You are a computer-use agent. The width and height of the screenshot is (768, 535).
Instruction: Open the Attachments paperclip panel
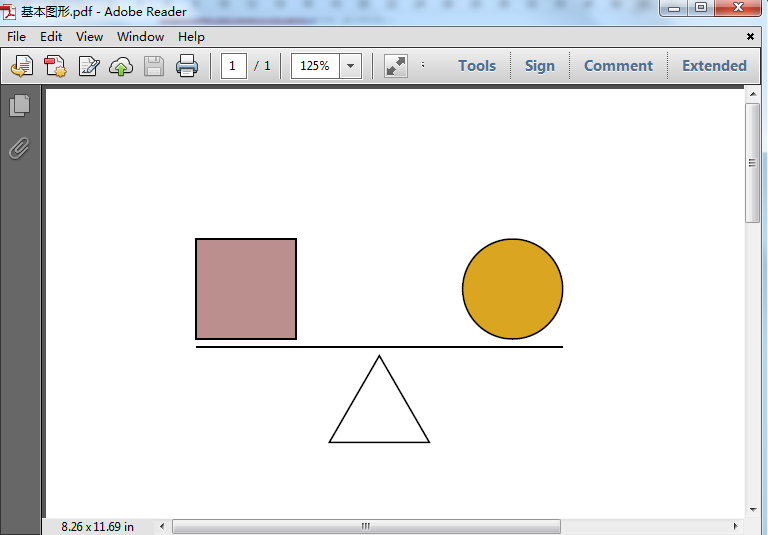[x=20, y=148]
